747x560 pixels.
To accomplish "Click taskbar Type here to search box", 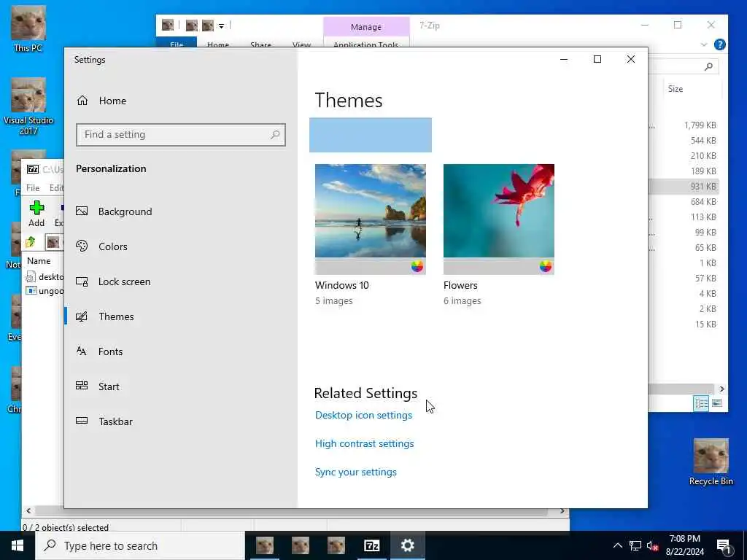I will pos(140,545).
